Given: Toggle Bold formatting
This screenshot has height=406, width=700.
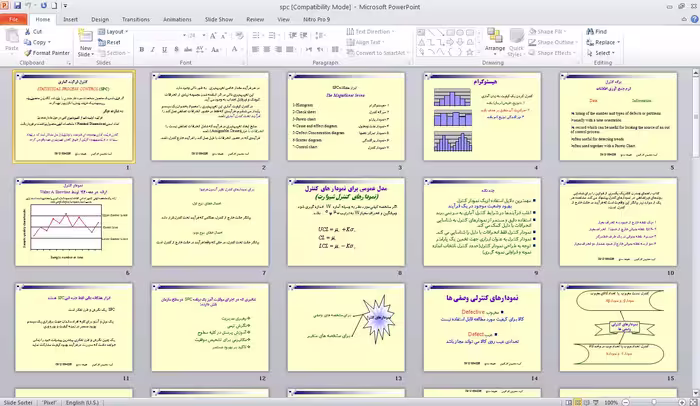Looking at the screenshot, I should coord(142,50).
